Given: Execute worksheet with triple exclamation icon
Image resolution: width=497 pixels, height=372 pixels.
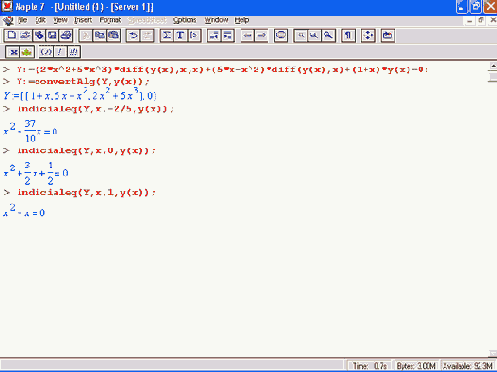Looking at the screenshot, I should [74, 52].
